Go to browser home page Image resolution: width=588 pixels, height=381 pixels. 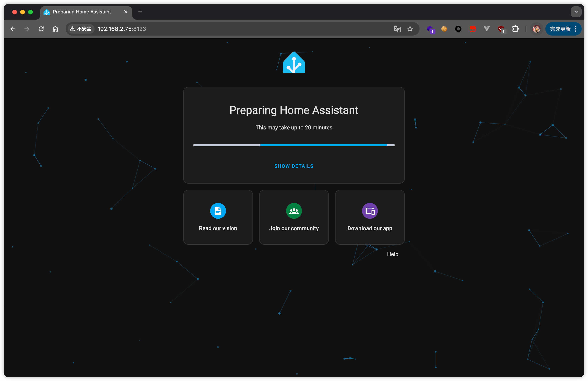(55, 29)
